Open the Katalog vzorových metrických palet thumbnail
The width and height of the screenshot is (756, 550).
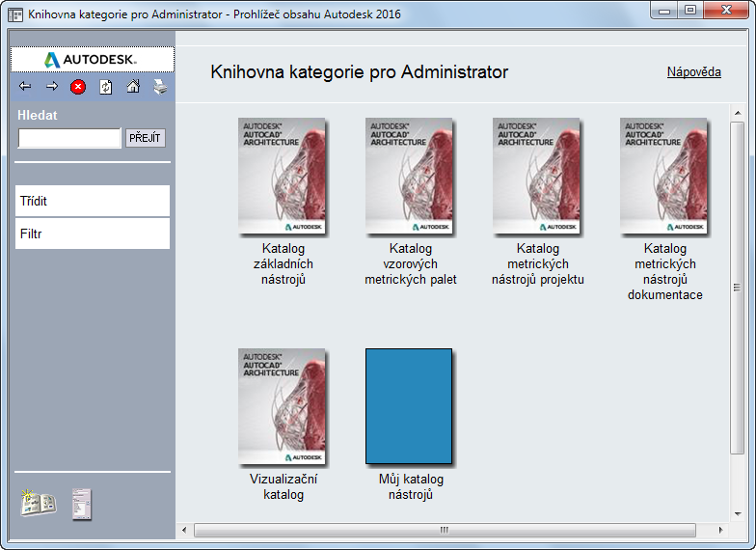click(410, 177)
